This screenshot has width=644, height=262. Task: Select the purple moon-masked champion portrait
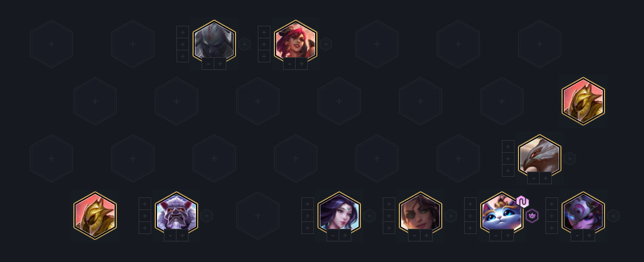click(x=583, y=213)
